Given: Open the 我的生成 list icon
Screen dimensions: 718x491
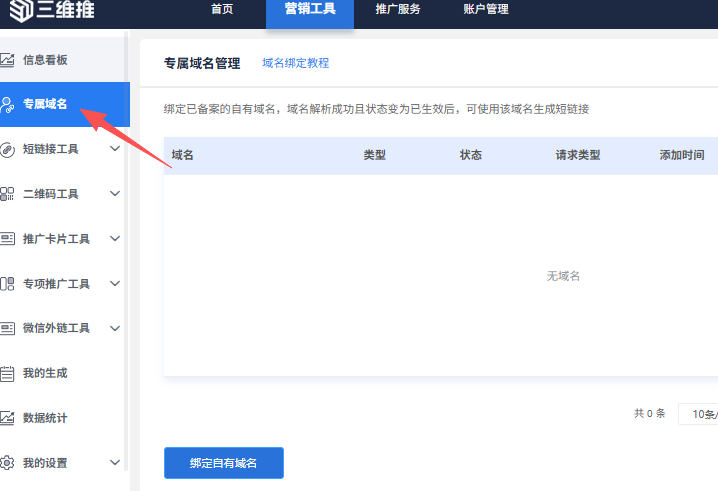Looking at the screenshot, I should pos(7,373).
